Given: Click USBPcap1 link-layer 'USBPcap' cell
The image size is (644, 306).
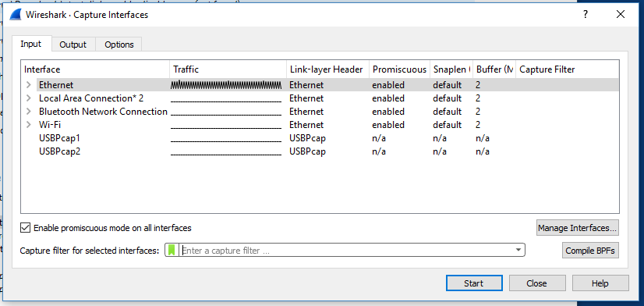Looking at the screenshot, I should click(308, 138).
